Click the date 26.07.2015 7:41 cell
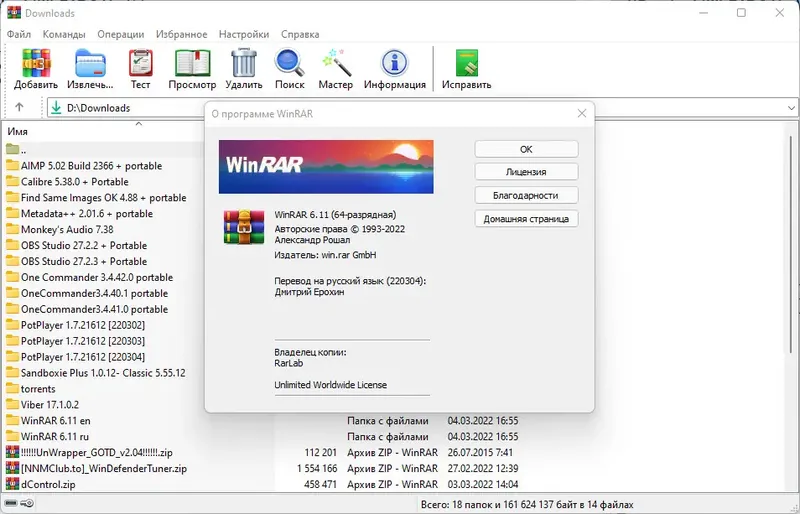Viewport: 800px width, 514px height. click(x=480, y=452)
